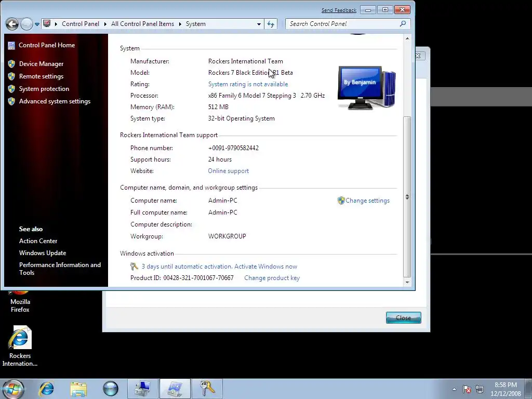Open Online support website link
The image size is (532, 399).
(x=229, y=171)
